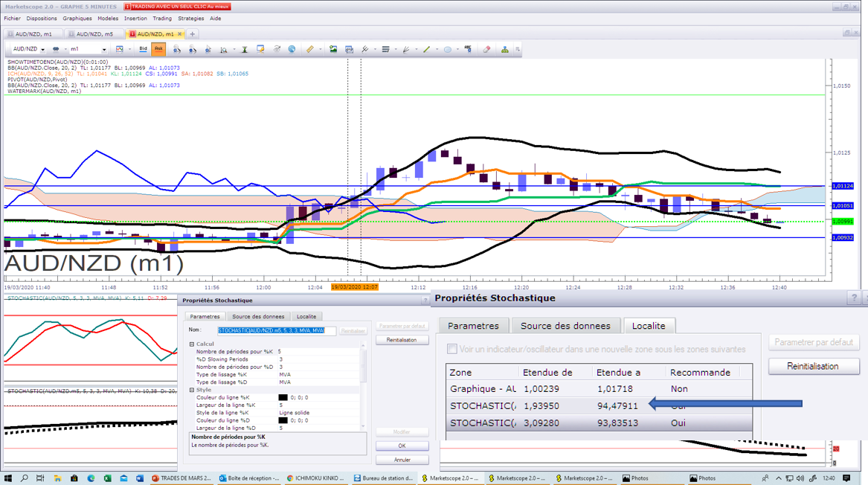This screenshot has height=485, width=868.
Task: Open the Insertion menu
Action: click(x=135, y=19)
